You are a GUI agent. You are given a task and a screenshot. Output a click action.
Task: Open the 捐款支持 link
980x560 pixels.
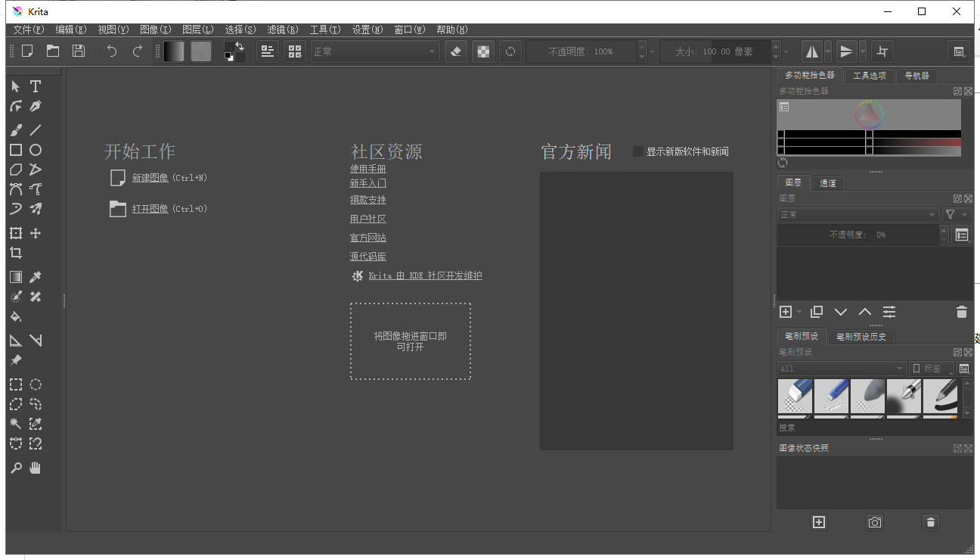pos(367,200)
